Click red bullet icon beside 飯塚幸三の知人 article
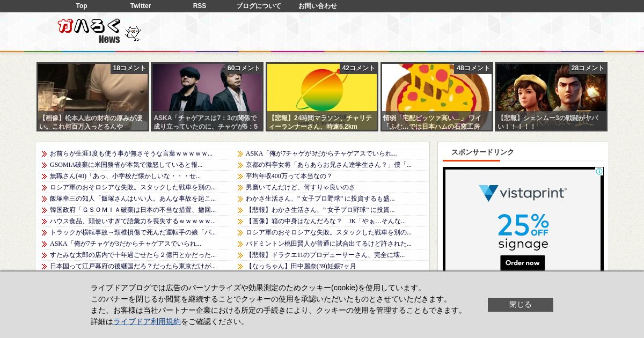This screenshot has width=644, height=338. pos(45,199)
